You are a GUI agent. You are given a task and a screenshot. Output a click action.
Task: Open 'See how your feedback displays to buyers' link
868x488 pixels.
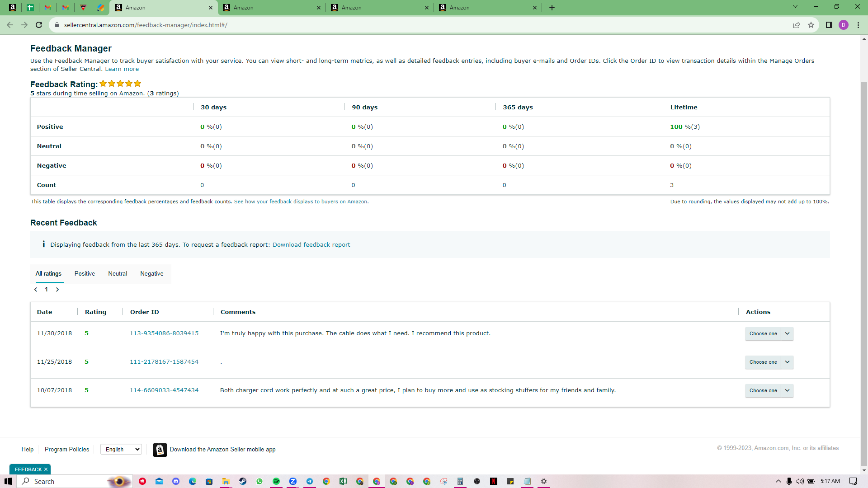301,202
